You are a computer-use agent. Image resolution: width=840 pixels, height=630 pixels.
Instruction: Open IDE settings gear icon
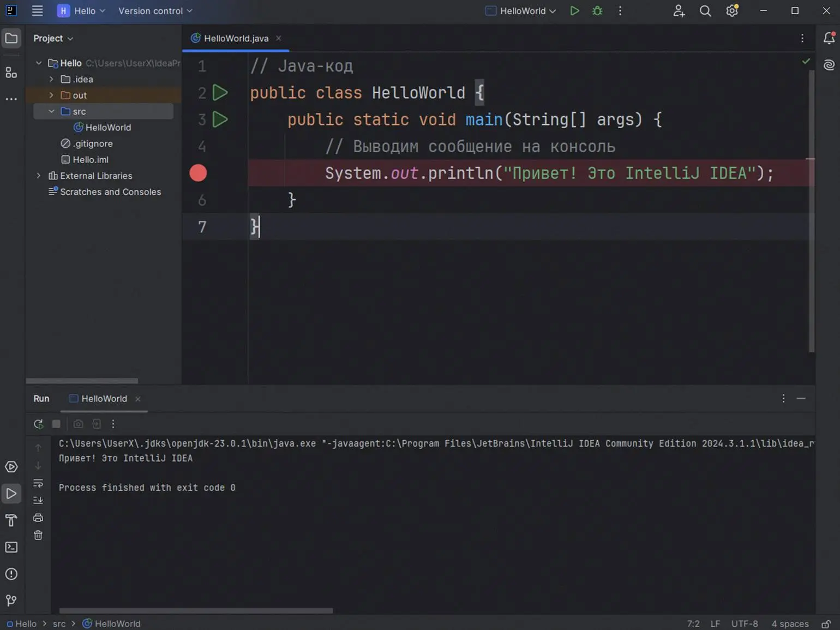[x=732, y=11]
